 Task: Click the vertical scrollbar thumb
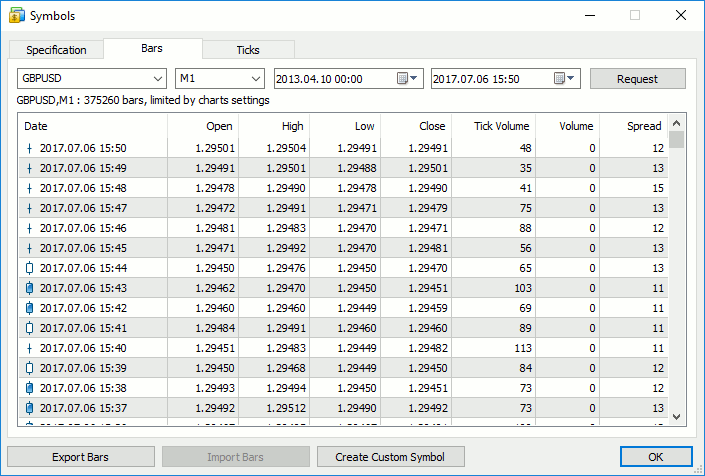click(x=677, y=139)
